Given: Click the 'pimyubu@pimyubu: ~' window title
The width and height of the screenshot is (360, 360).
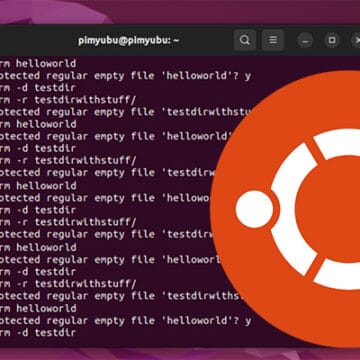Looking at the screenshot, I should (x=129, y=41).
